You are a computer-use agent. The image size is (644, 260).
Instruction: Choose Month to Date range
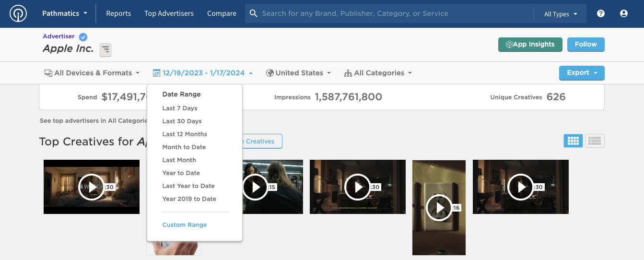184,147
